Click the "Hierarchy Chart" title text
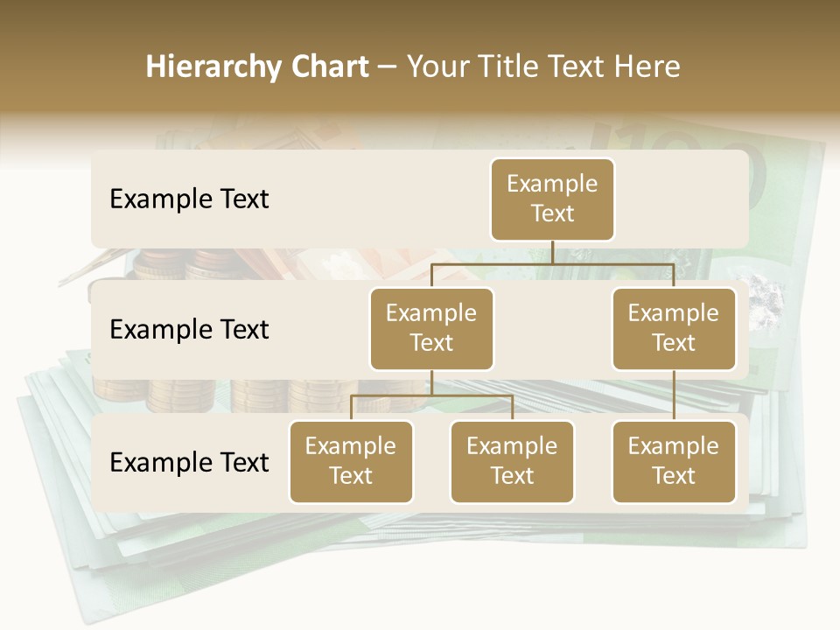This screenshot has height=630, width=840. [x=257, y=66]
